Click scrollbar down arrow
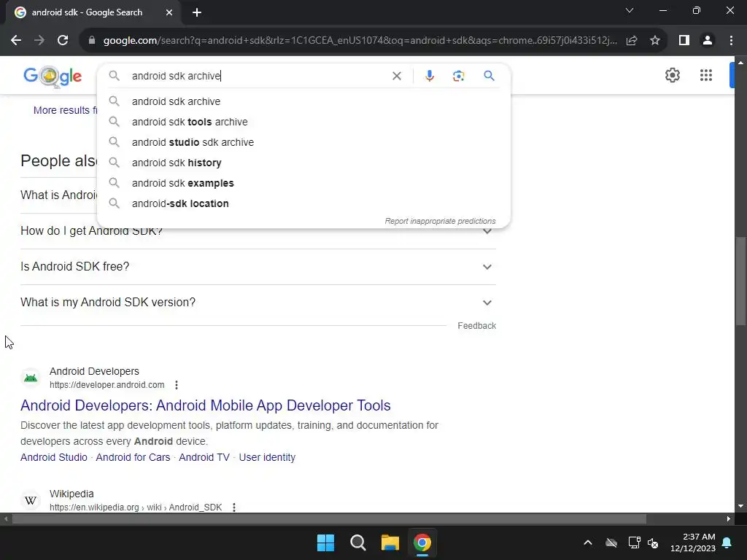This screenshot has width=747, height=560. pyautogui.click(x=740, y=506)
